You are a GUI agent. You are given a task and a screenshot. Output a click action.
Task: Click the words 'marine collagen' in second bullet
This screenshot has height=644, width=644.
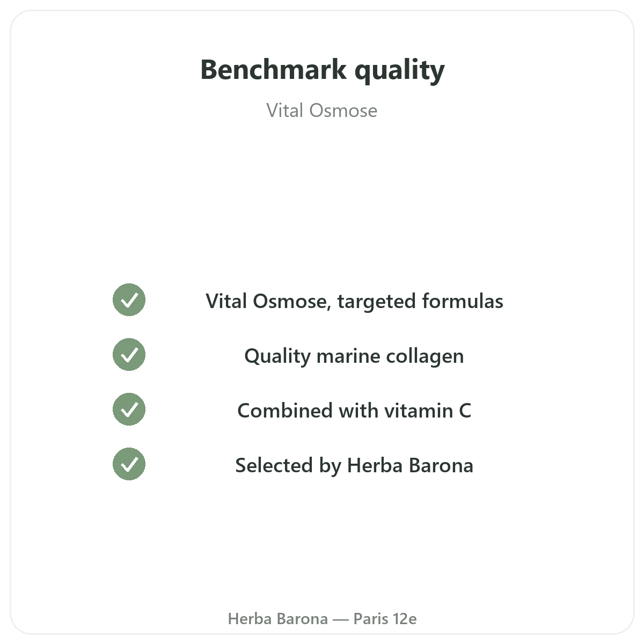(x=390, y=356)
